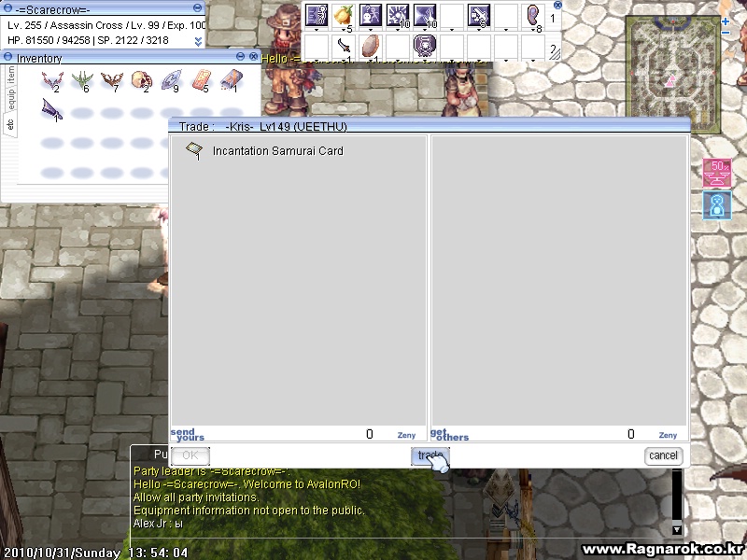Click the curved sword icon in the second hotkey row

[x=343, y=47]
